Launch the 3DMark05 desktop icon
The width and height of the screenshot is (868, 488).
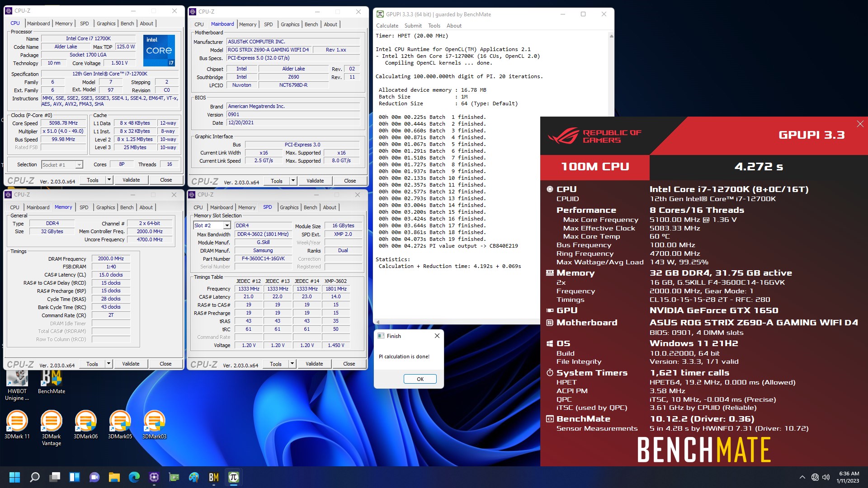[x=120, y=425]
